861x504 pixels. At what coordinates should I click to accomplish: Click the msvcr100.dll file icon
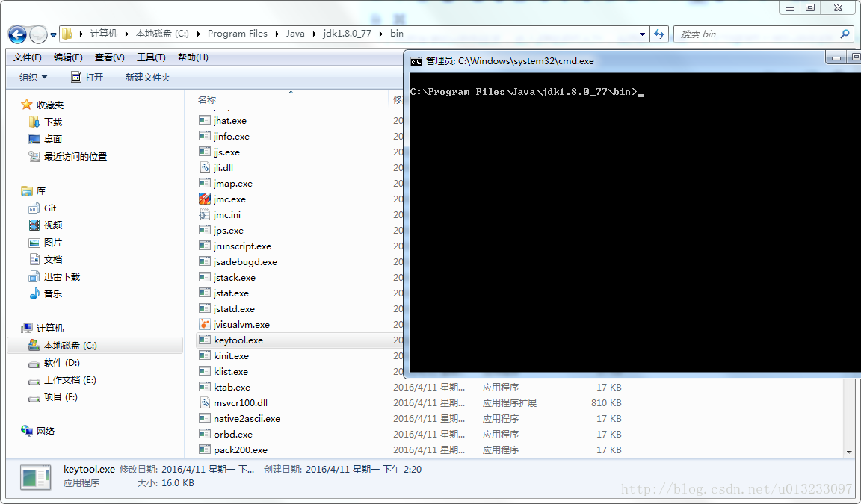pos(205,402)
